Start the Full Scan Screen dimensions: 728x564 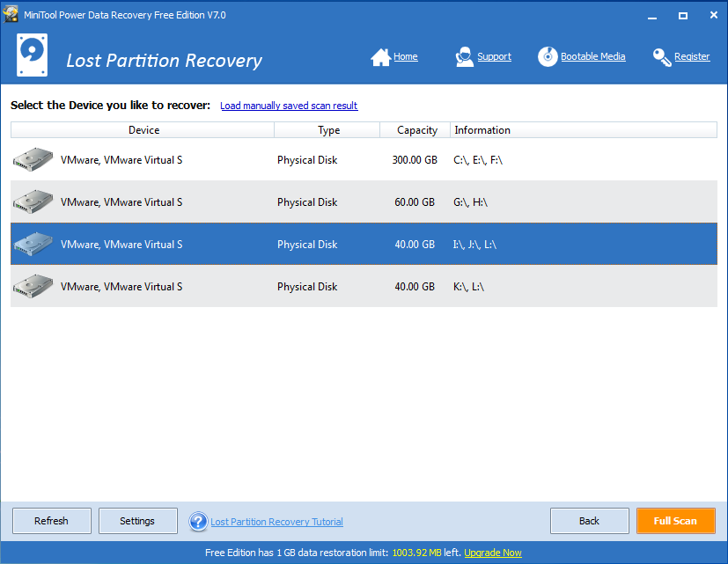[675, 521]
